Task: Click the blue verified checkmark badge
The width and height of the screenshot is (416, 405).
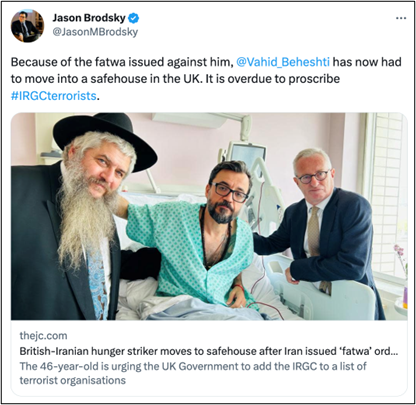Action: coord(134,18)
